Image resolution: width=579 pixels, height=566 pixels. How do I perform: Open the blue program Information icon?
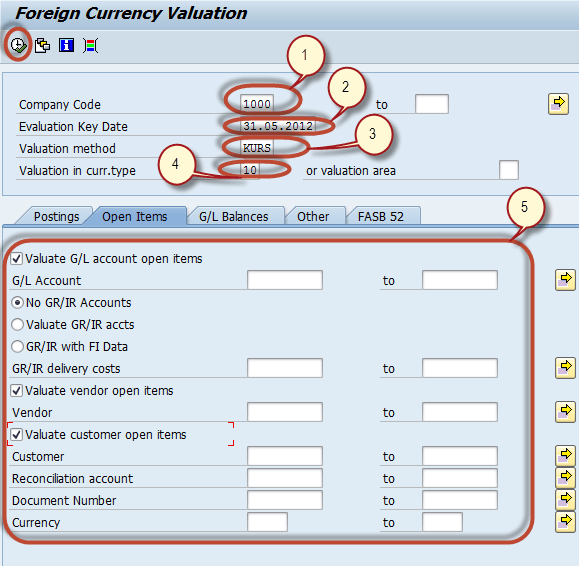[66, 45]
